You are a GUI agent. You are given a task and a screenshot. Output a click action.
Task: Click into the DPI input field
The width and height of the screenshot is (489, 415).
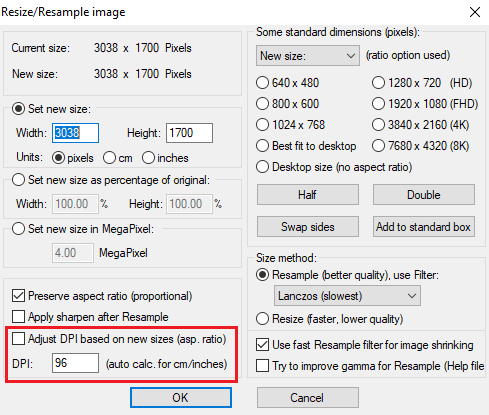pos(75,363)
